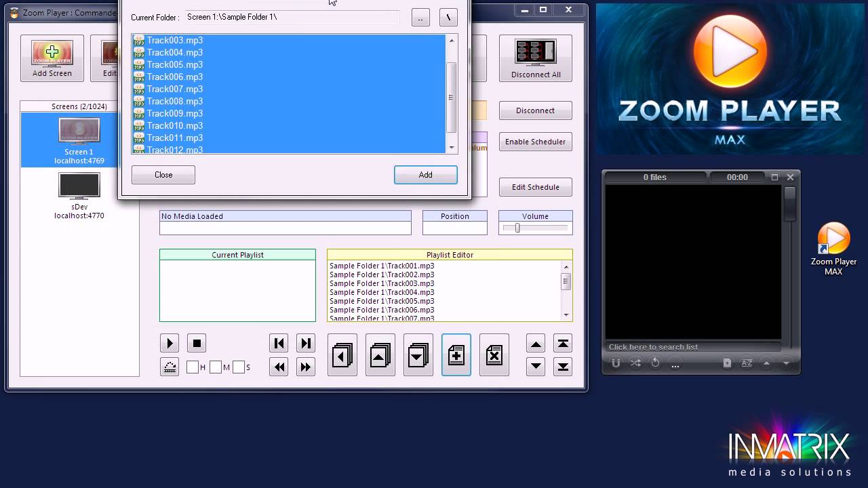Click the Rewind button

pyautogui.click(x=279, y=367)
